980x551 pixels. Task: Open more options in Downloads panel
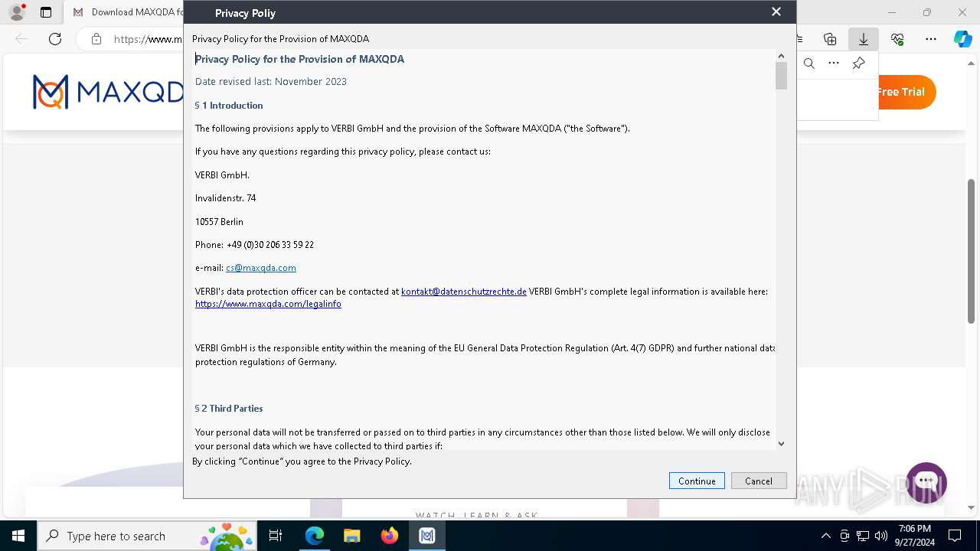click(x=834, y=64)
